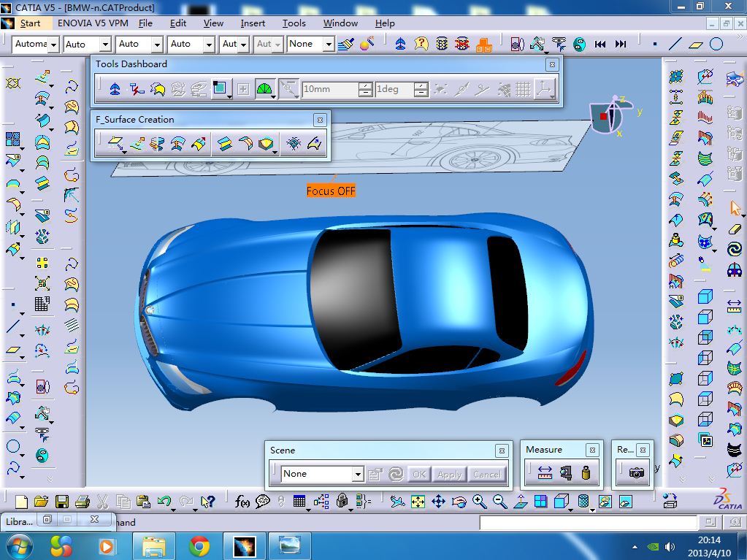Expand the Planar Patch dropdown in F_Surface Creation

pyautogui.click(x=124, y=152)
